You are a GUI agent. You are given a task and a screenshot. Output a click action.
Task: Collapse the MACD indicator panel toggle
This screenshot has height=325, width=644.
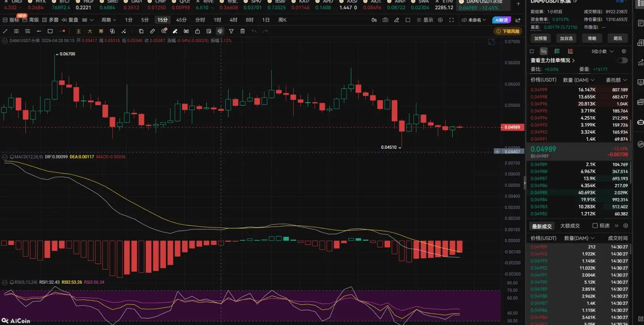(x=5, y=157)
